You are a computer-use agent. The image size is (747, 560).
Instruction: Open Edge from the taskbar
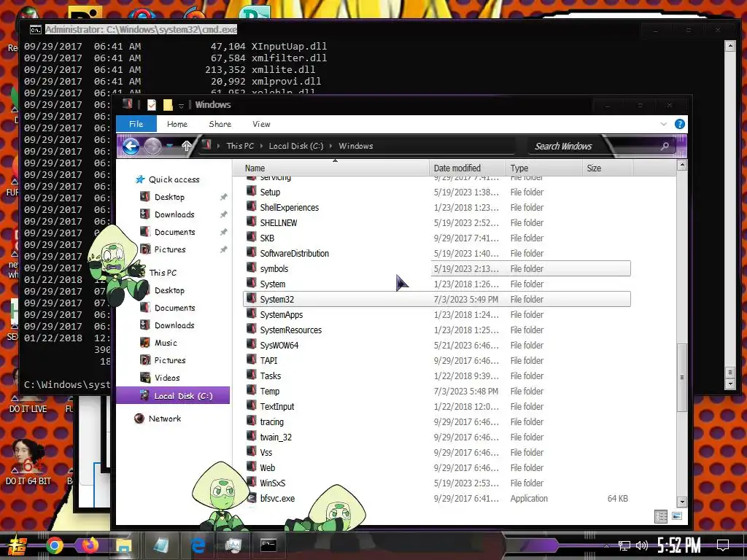pos(197,545)
